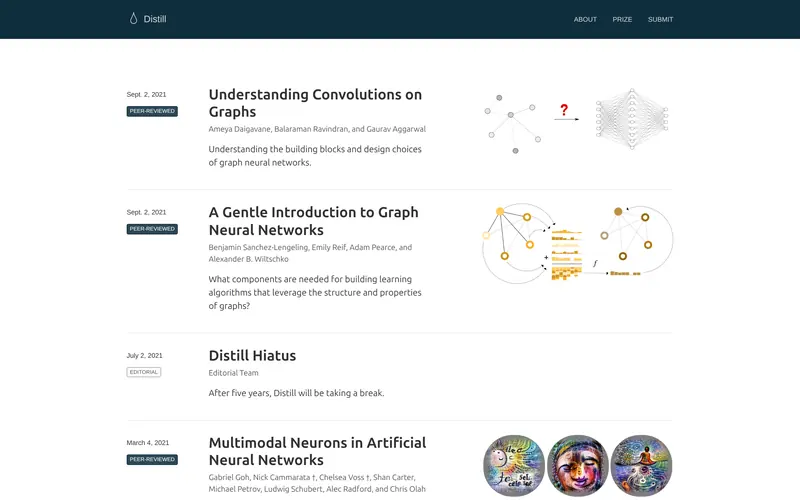800x500 pixels.
Task: Click the EDITORIAL badge under July 2, 2021
Action: [143, 372]
